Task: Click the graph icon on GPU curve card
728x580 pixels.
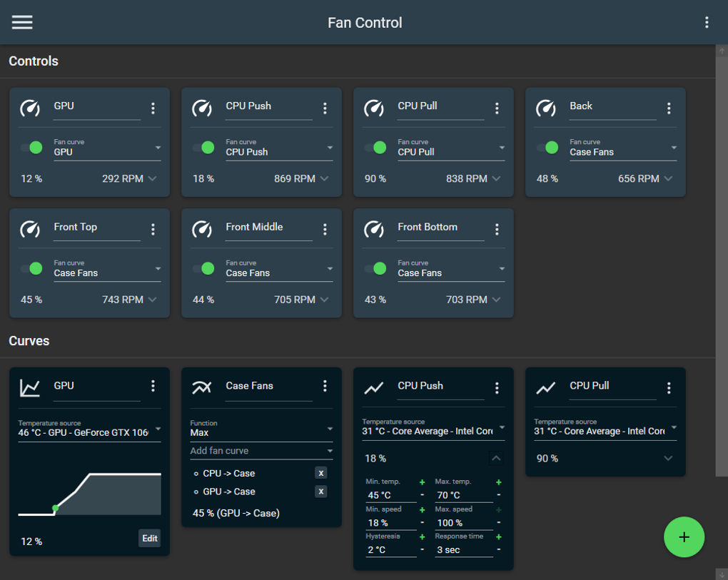Action: (30, 387)
